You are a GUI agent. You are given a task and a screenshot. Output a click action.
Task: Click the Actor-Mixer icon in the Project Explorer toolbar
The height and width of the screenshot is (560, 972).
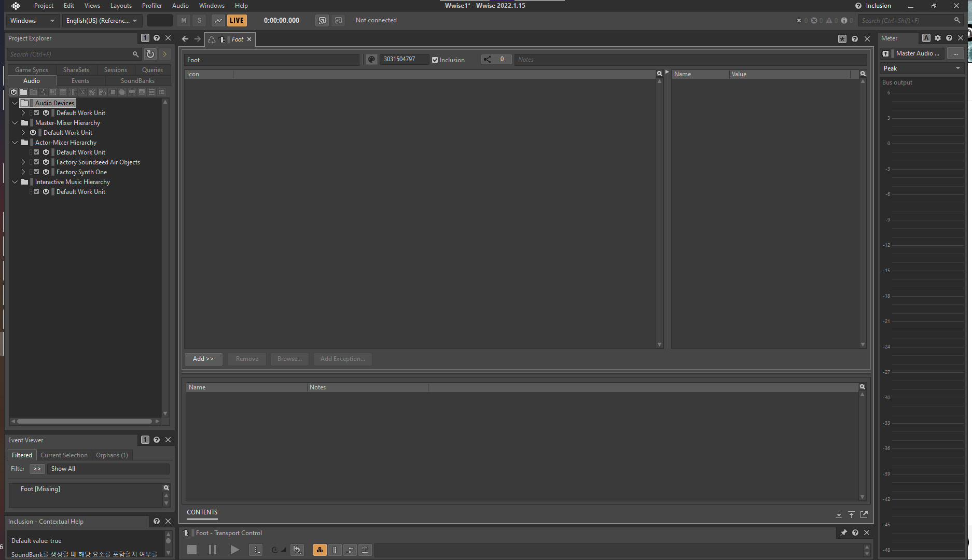[x=43, y=92]
